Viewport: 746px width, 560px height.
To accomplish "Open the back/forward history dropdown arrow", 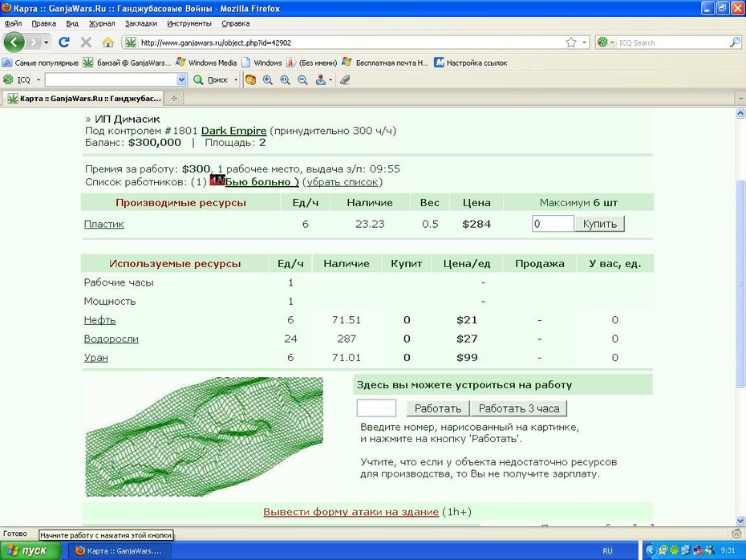I will coord(47,43).
